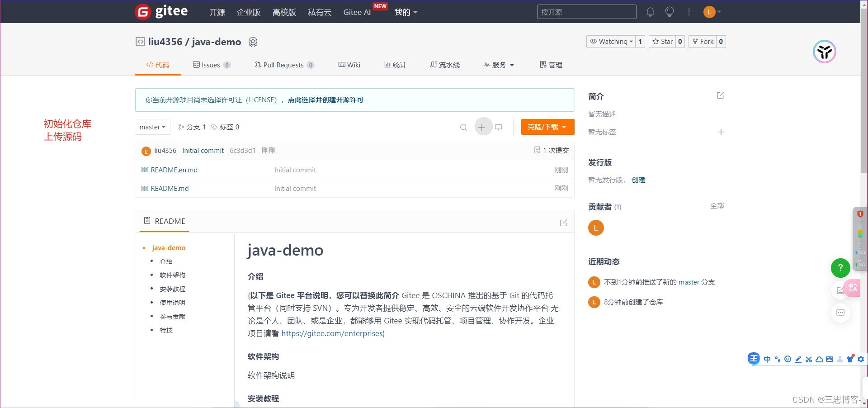Click the IME scissors icon
This screenshot has height=408, width=868.
pos(809,359)
